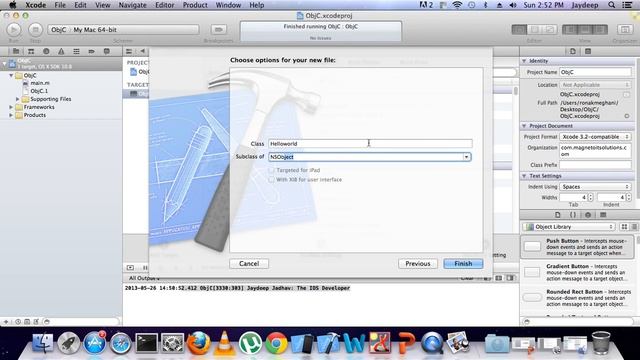
Task: Open Spotlight search in menu bar
Action: coord(611,5)
